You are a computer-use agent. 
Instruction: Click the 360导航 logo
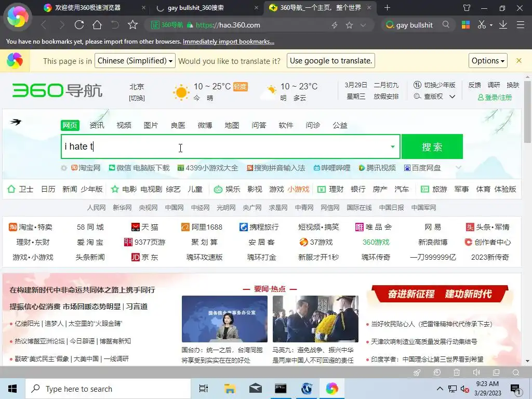[57, 90]
